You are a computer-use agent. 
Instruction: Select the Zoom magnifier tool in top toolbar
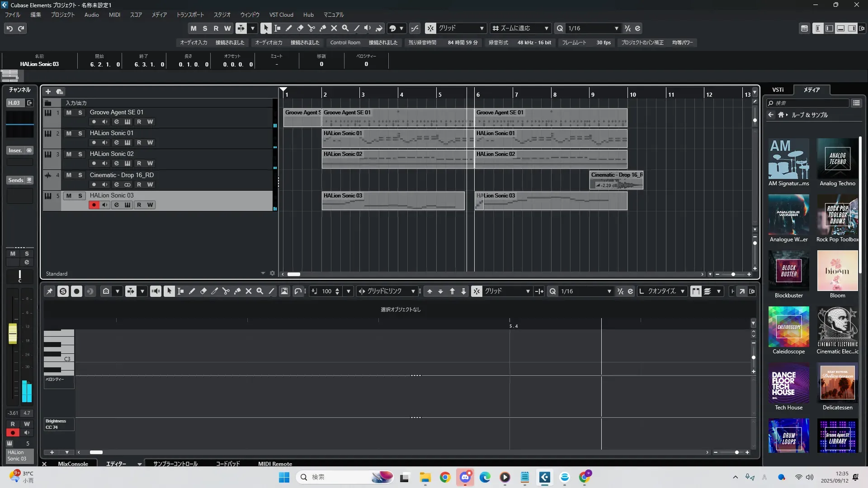345,28
